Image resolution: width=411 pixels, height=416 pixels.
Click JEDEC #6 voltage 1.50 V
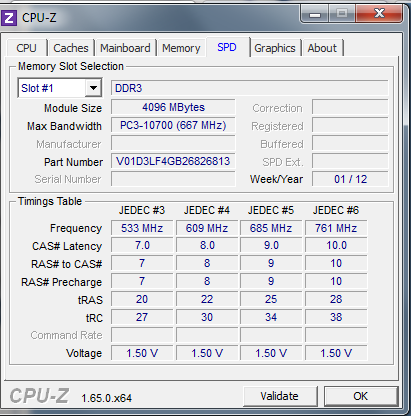coord(336,353)
